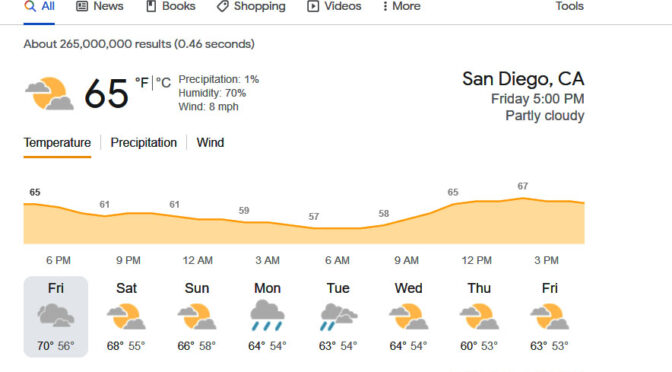672x372 pixels.
Task: Select Monday's rain cloud forecast icon
Action: pos(267,315)
